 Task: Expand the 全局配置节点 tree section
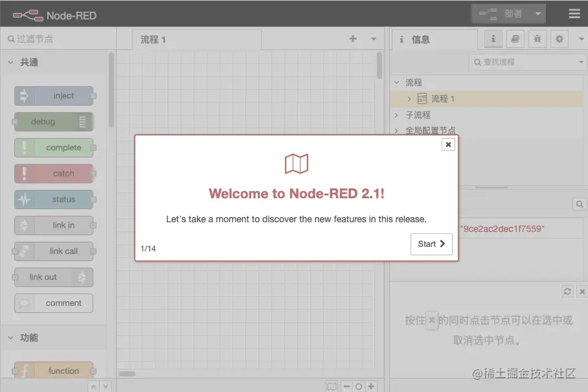click(396, 130)
